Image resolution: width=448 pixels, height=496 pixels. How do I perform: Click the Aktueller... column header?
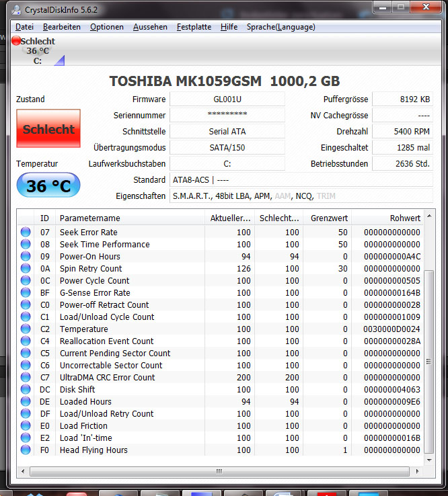tap(230, 218)
